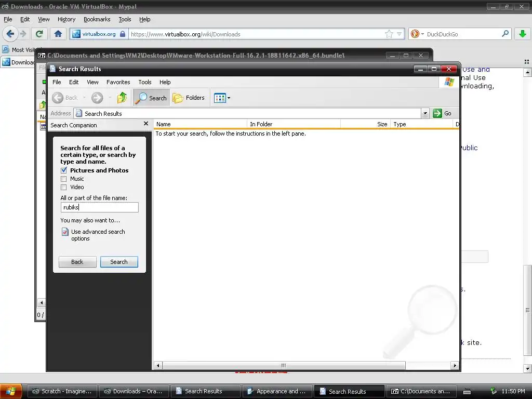
Task: Sort results by In Folder column
Action: point(294,124)
